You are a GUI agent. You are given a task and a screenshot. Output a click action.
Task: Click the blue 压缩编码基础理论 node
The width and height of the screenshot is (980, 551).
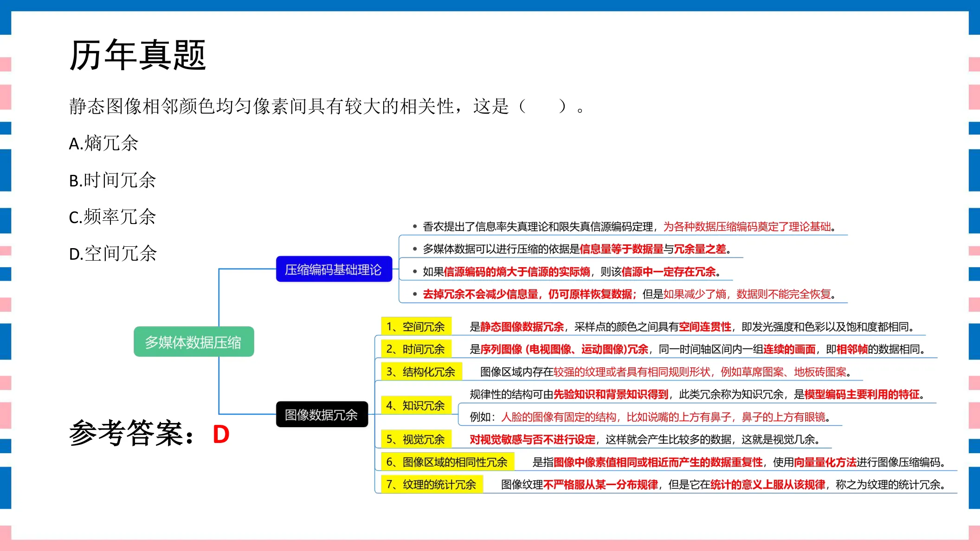point(334,269)
